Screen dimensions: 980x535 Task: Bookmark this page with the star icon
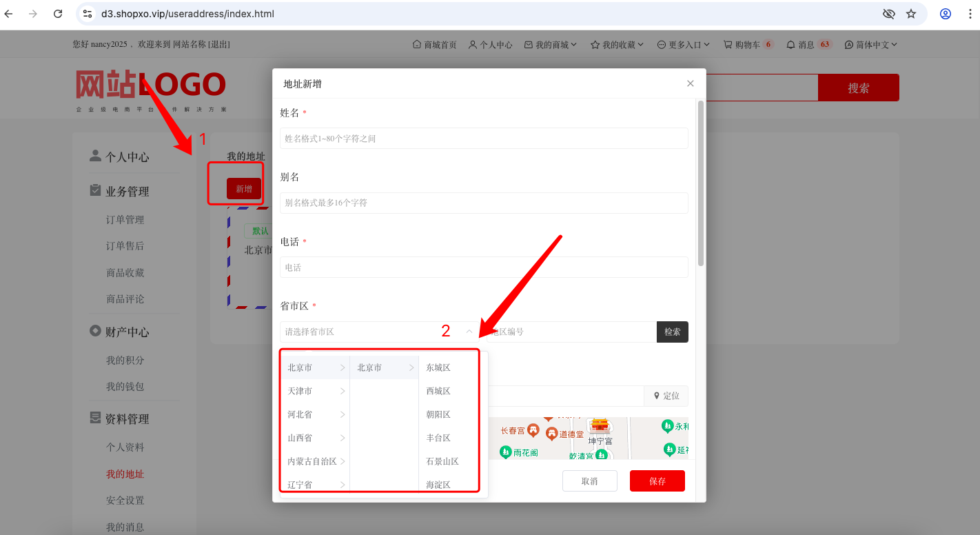click(x=911, y=14)
